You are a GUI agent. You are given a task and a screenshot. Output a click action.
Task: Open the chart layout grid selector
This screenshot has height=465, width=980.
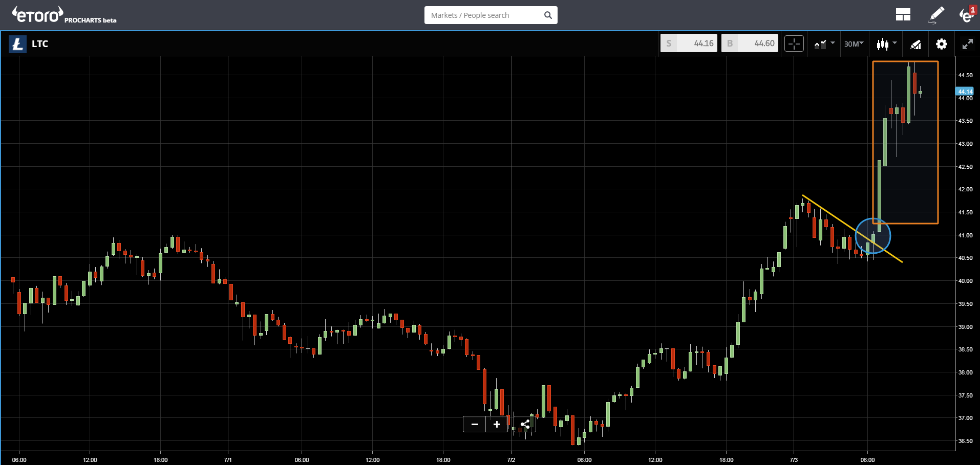[x=903, y=15]
